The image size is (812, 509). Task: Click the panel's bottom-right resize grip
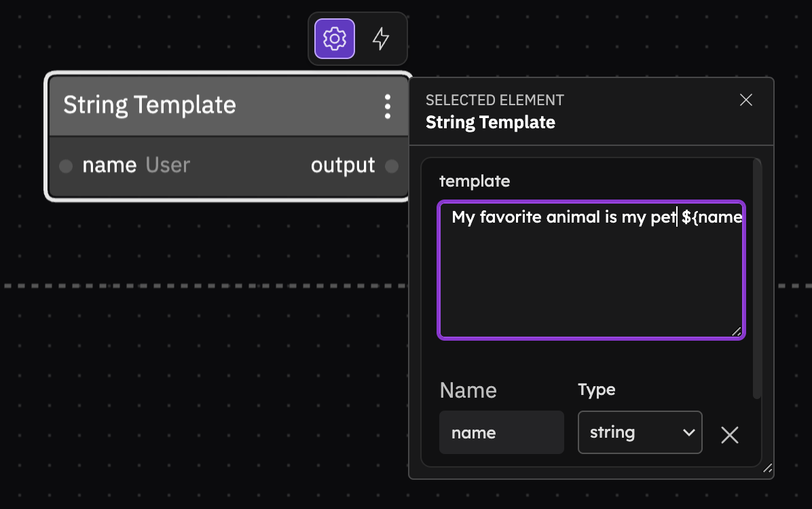tap(768, 468)
